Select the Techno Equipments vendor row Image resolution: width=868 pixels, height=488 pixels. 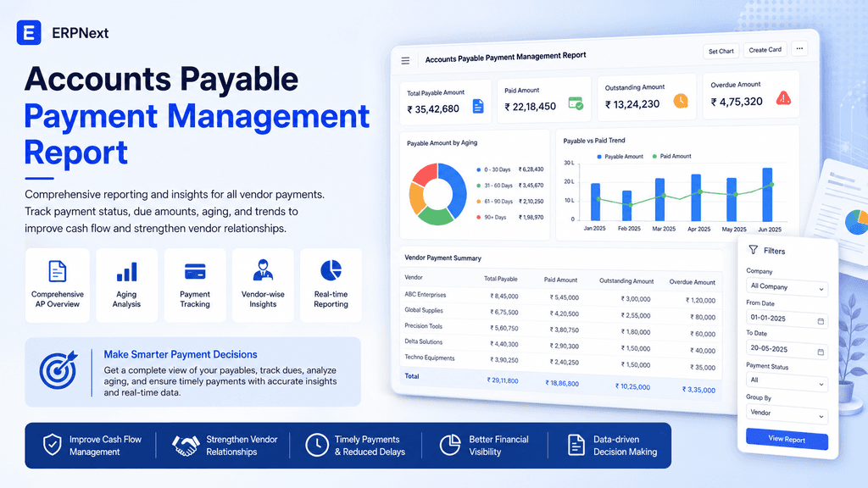[x=561, y=362]
